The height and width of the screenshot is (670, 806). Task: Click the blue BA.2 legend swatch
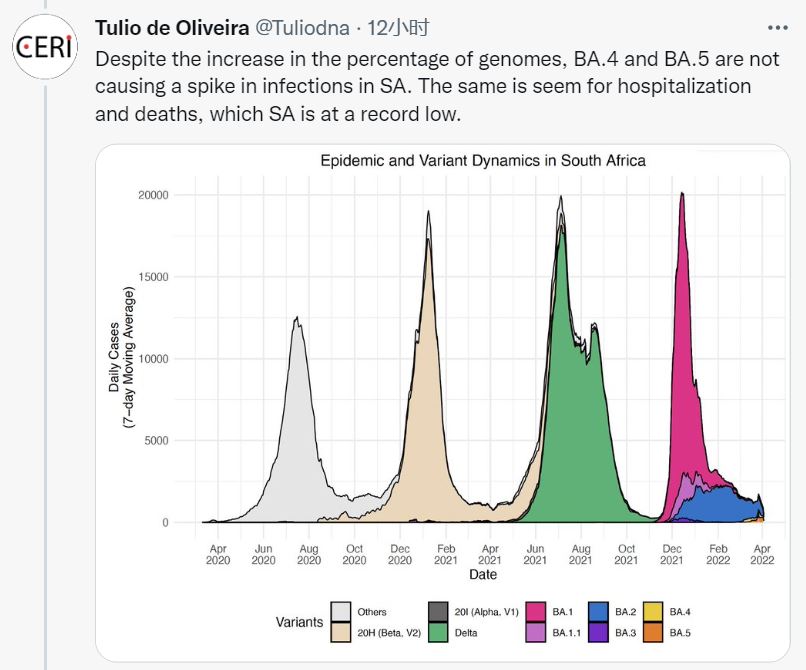click(x=596, y=612)
